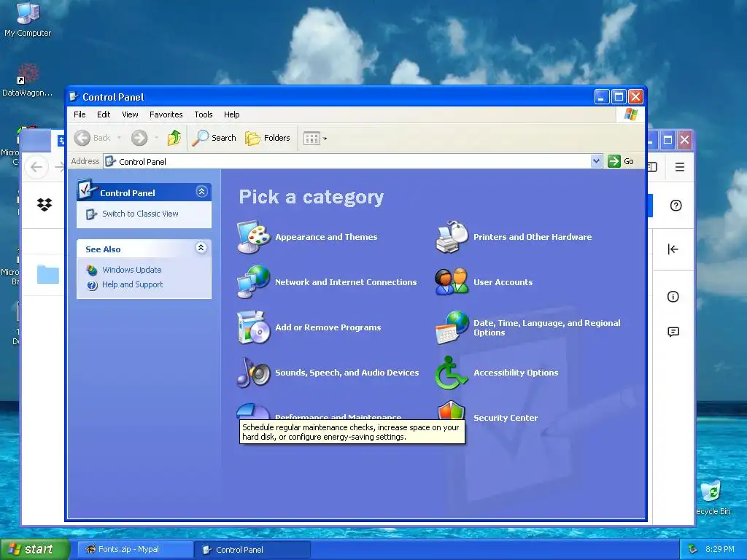Click the Back arrow toolbar button
The height and width of the screenshot is (560, 747).
(93, 138)
